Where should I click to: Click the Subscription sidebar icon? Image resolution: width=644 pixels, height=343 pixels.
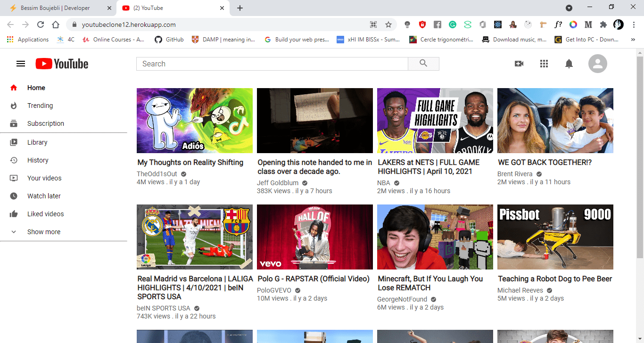(x=14, y=123)
